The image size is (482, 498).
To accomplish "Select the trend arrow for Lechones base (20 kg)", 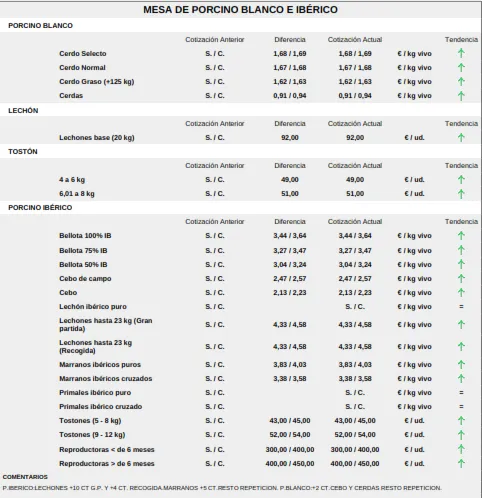I will click(461, 137).
